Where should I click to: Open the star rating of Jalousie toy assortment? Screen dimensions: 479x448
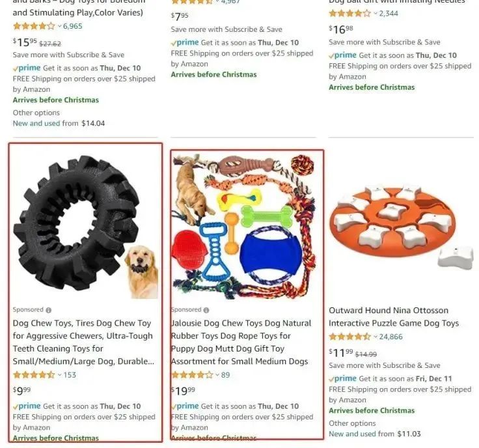[192, 375]
